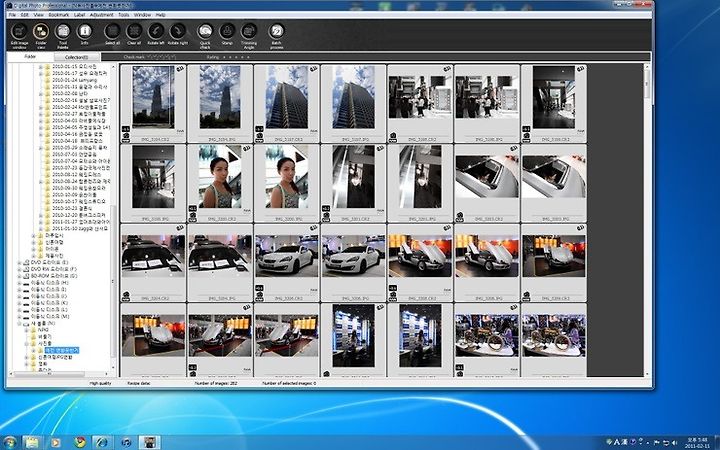Click the Clear all toolbar icon
Screen dimensions: 720x450
(x=134, y=34)
